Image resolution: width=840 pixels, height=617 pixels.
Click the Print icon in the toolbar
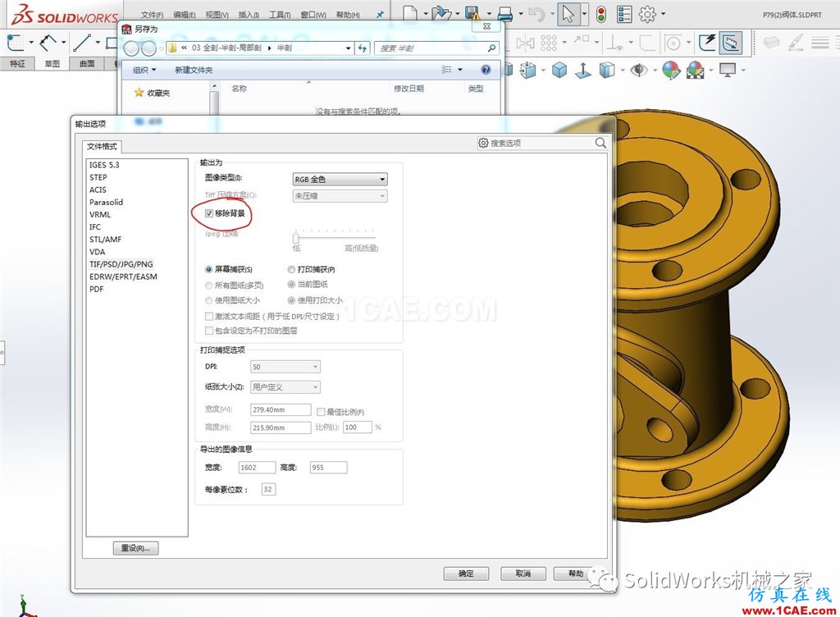click(505, 13)
